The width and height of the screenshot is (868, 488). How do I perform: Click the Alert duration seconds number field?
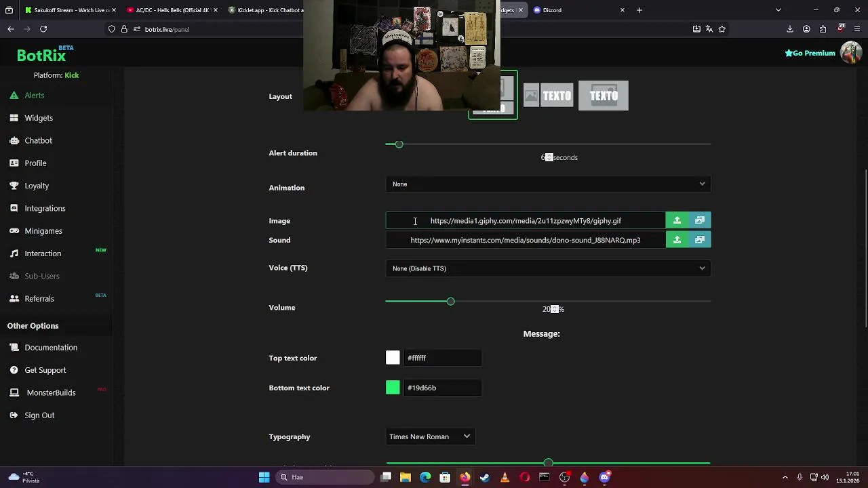[x=547, y=157]
